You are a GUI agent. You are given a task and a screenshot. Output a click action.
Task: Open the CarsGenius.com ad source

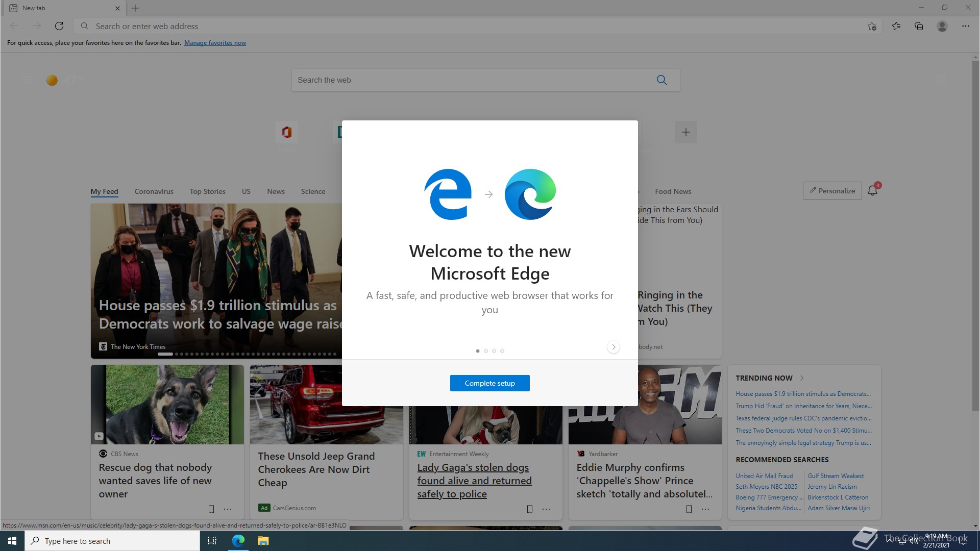tap(294, 508)
